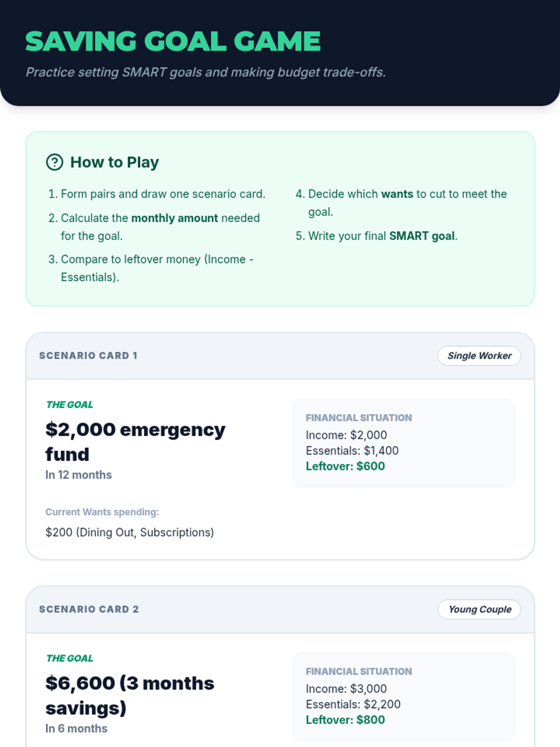The width and height of the screenshot is (560, 747).
Task: Click the In 12 months timeframe
Action: (x=78, y=475)
